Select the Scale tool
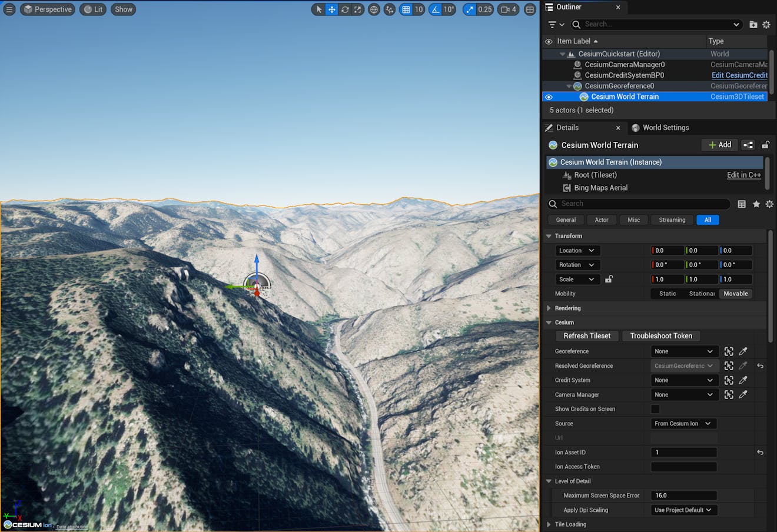 click(x=358, y=9)
